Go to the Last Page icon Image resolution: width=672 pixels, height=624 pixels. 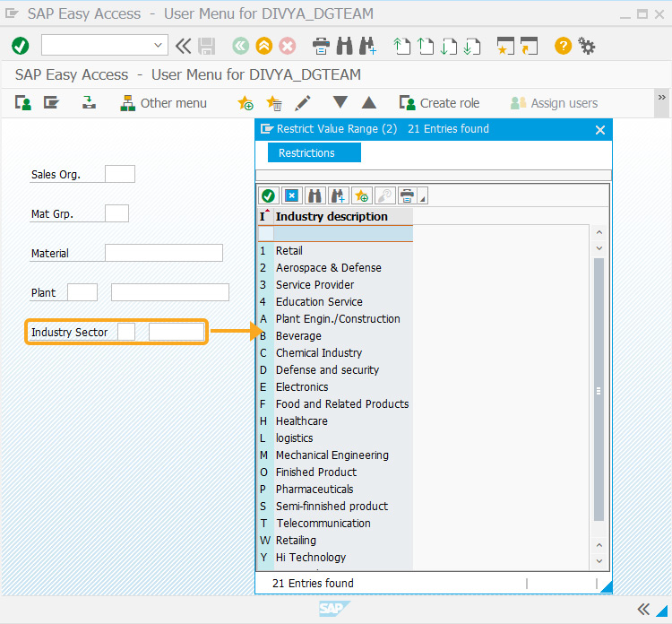(x=472, y=46)
